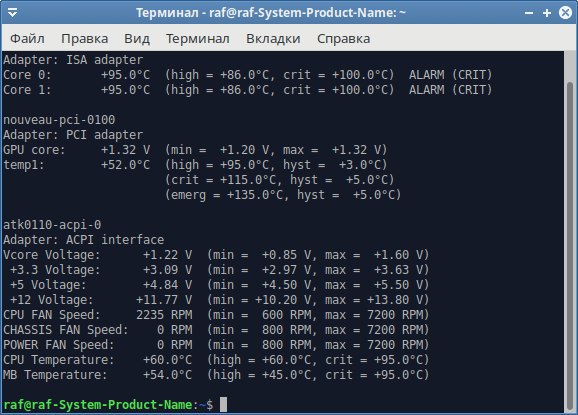This screenshot has height=415, width=578.
Task: Open the Терминал menu
Action: (x=198, y=38)
